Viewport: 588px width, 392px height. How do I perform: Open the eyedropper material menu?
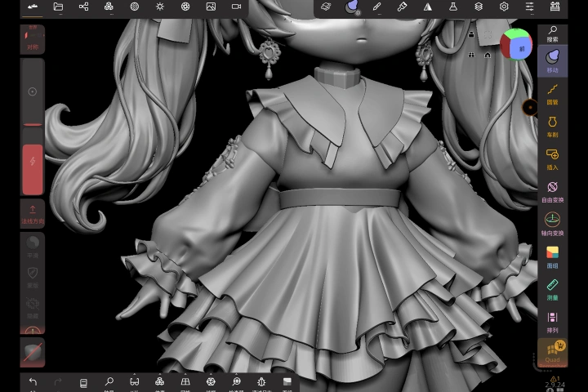(402, 7)
